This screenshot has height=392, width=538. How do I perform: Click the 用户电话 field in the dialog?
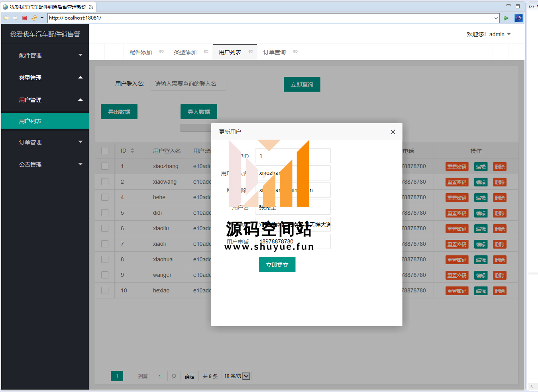[293, 241]
